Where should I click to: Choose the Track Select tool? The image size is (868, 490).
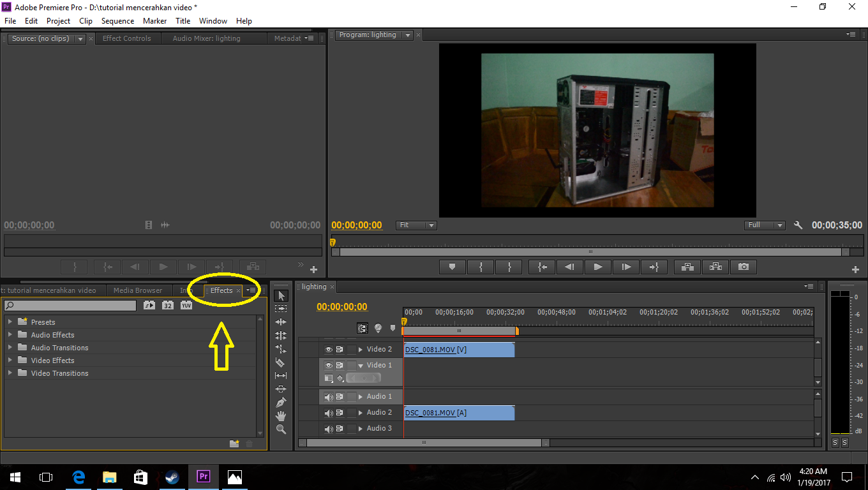pos(281,309)
